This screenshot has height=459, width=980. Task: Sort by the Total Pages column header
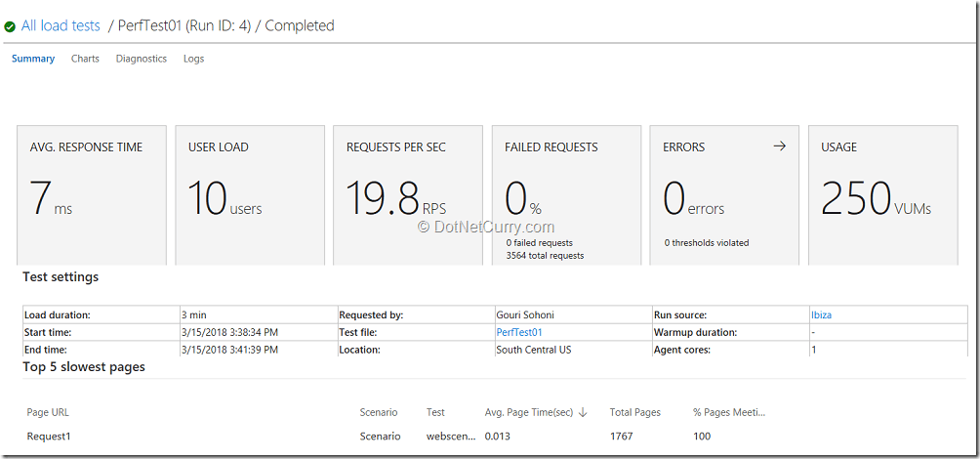635,412
